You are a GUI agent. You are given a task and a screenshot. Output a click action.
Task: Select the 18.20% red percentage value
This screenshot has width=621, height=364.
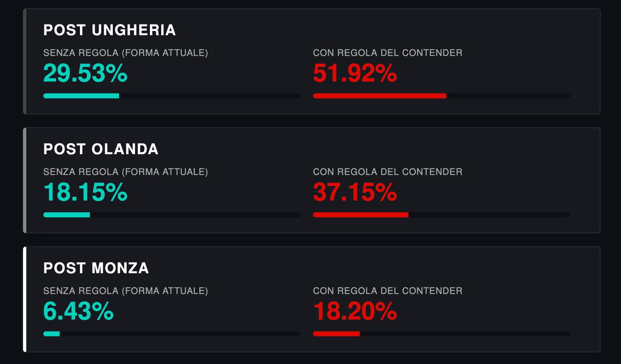355,312
